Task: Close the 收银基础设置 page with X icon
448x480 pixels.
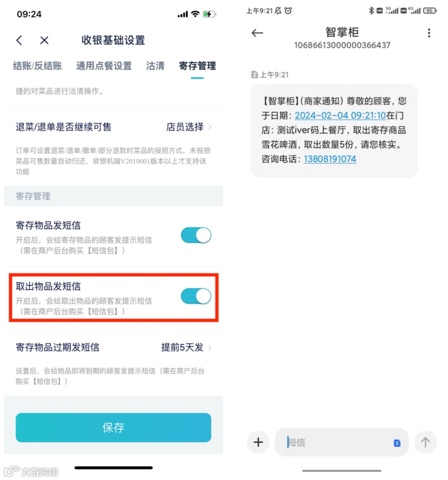Action: [44, 40]
